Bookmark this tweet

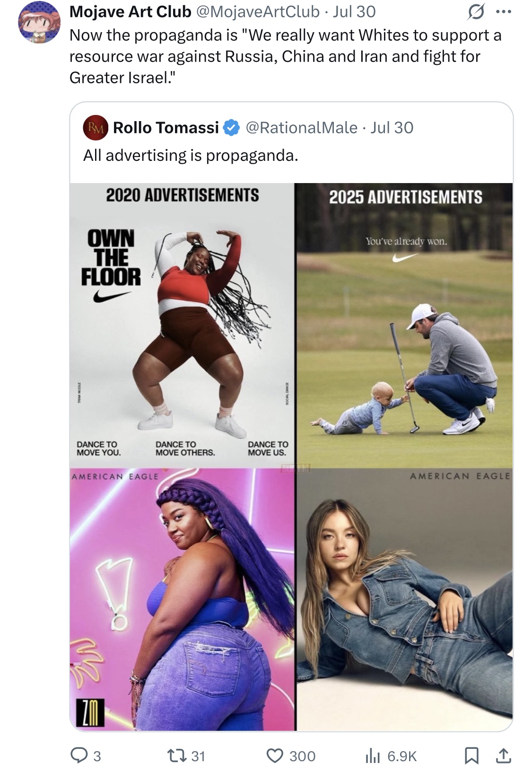[x=471, y=755]
